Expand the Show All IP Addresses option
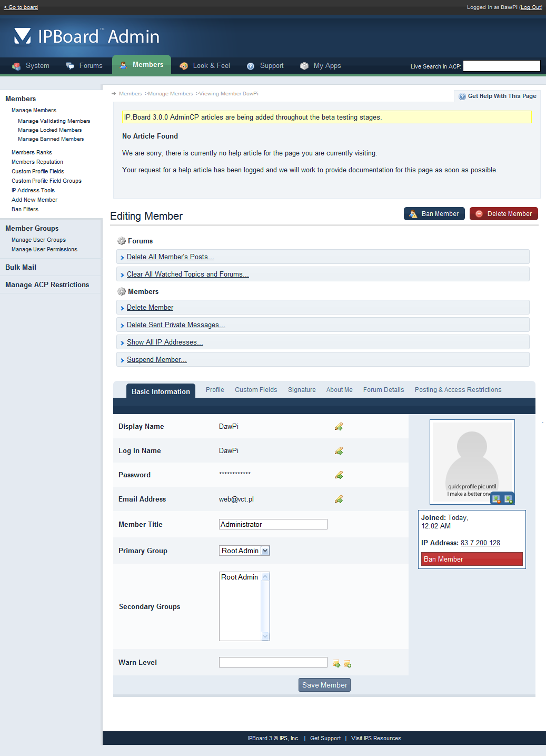Screen dimensions: 546x756 (x=164, y=342)
